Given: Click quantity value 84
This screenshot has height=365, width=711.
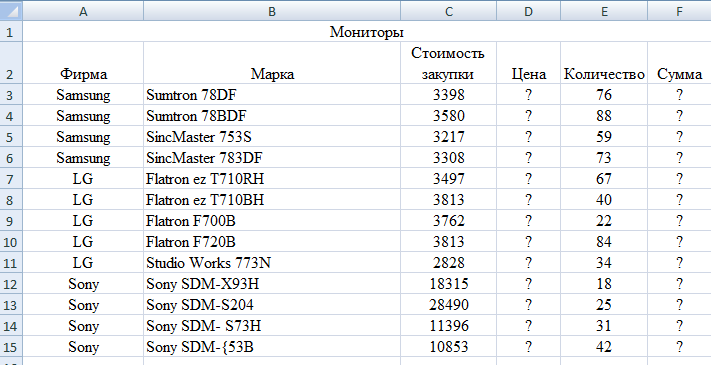Looking at the screenshot, I should click(604, 242).
